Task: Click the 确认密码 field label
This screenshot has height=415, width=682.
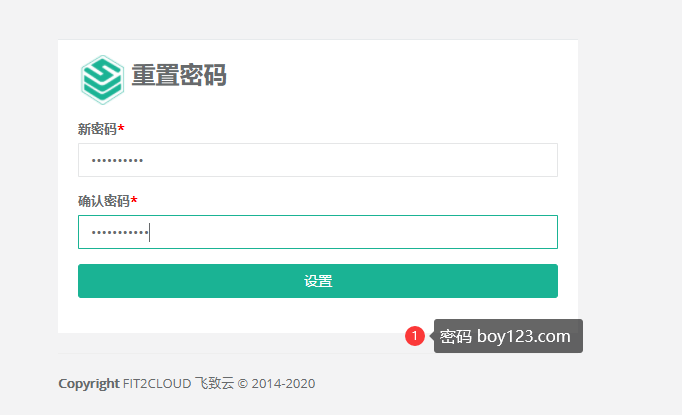Action: [104, 201]
